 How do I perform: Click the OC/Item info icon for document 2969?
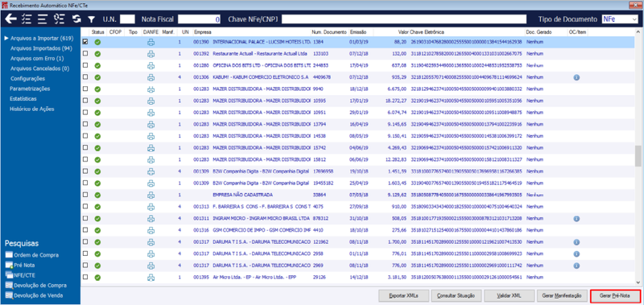coord(576,266)
